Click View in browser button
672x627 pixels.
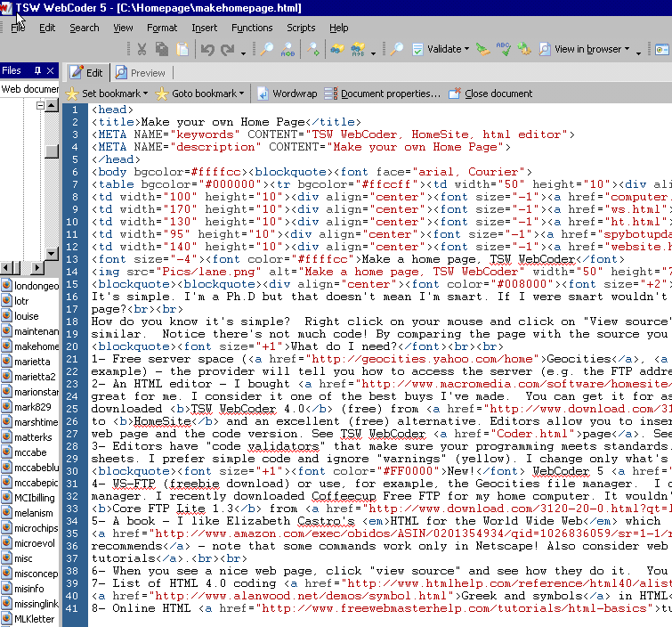[x=580, y=49]
